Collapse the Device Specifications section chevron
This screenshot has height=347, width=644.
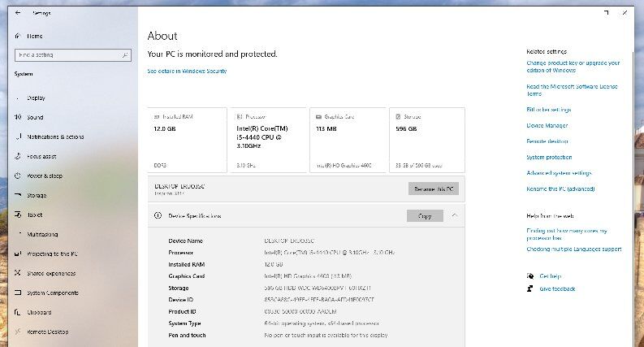pos(454,215)
